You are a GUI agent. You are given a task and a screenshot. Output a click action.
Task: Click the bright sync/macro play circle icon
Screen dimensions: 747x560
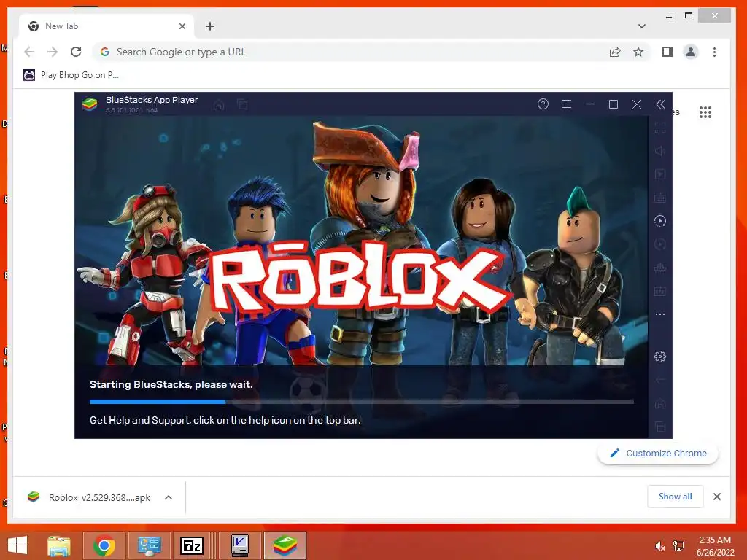coord(659,221)
